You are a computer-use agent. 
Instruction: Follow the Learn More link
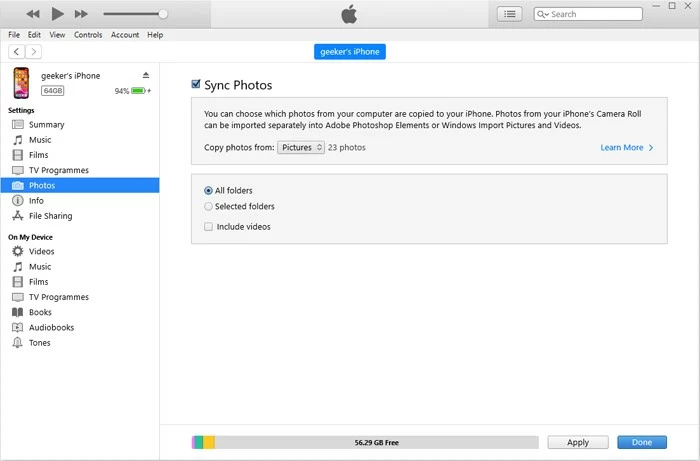[626, 148]
